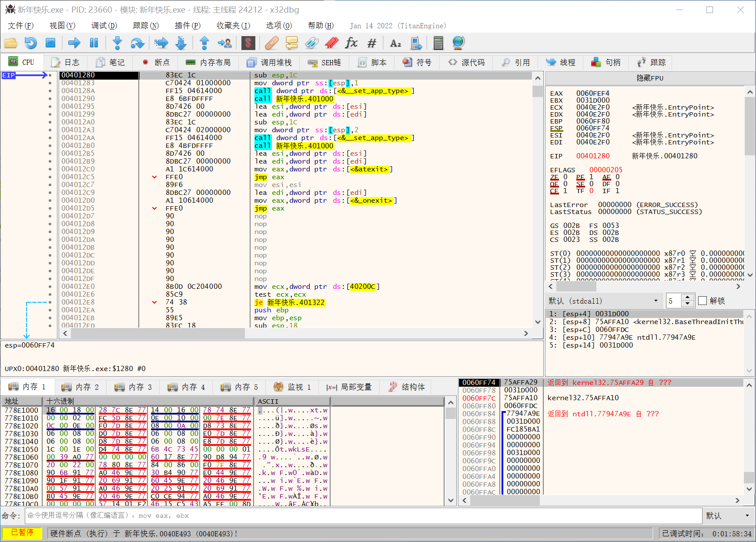Screen dimensions: 756x542
Task: Click the fx functions icon
Action: coord(351,43)
